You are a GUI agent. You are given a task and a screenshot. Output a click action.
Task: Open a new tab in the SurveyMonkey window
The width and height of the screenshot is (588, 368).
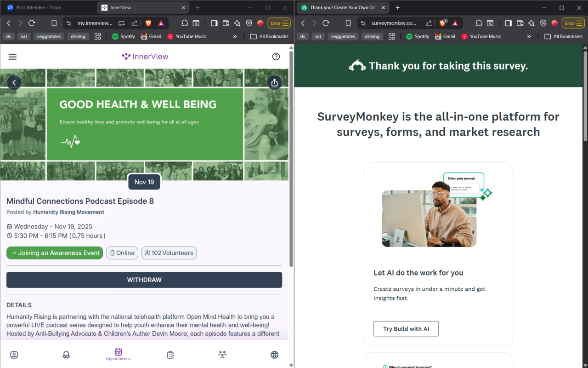click(x=398, y=8)
